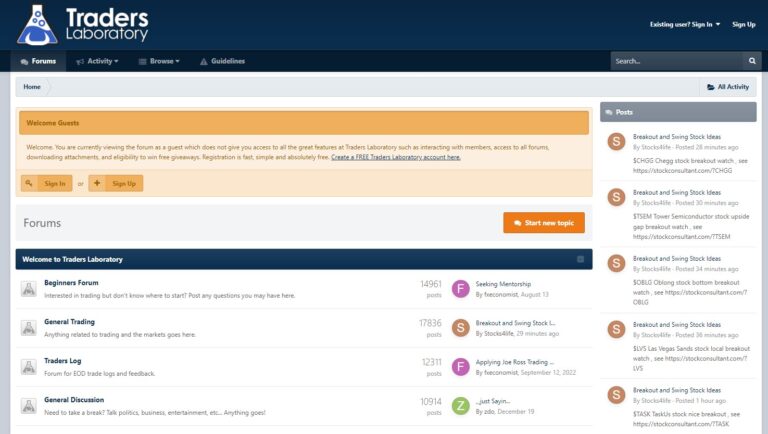The image size is (768, 434).
Task: Open the Guidelines menu item
Action: pyautogui.click(x=222, y=61)
